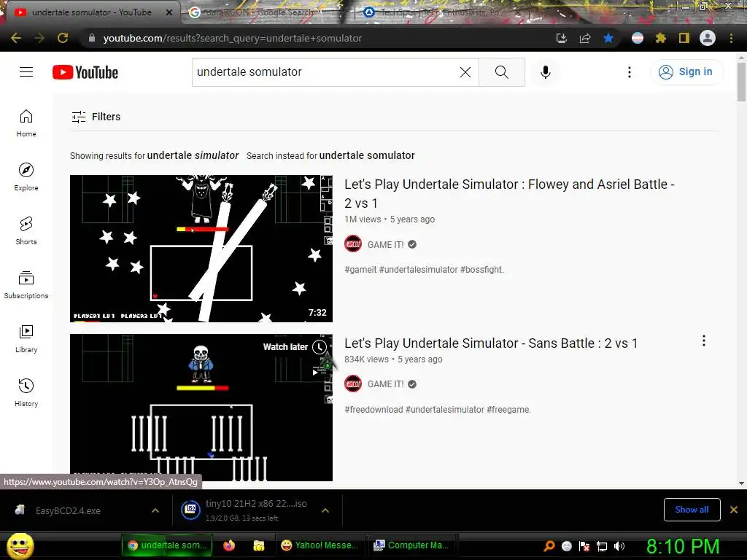Screen dimensions: 747x560
Task: Open History in the sidebar
Action: point(26,392)
